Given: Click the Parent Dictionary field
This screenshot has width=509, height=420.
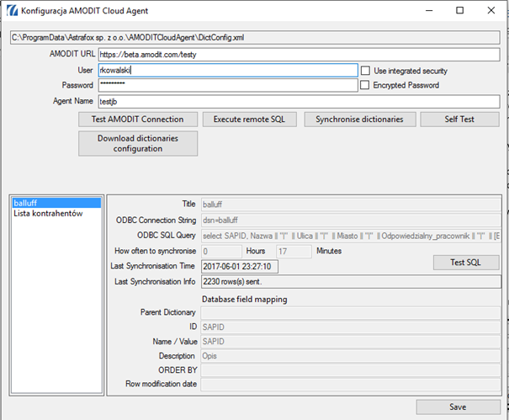Looking at the screenshot, I should click(350, 313).
